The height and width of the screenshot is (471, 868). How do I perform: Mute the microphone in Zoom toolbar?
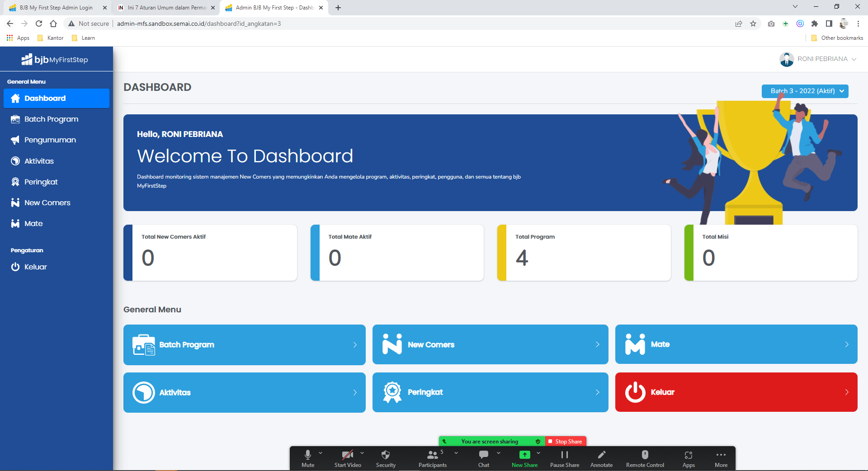(308, 455)
